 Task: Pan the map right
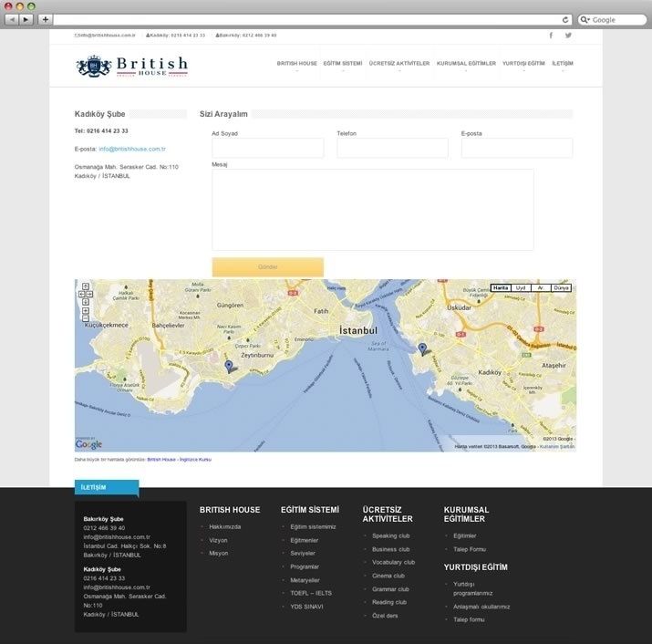89,294
